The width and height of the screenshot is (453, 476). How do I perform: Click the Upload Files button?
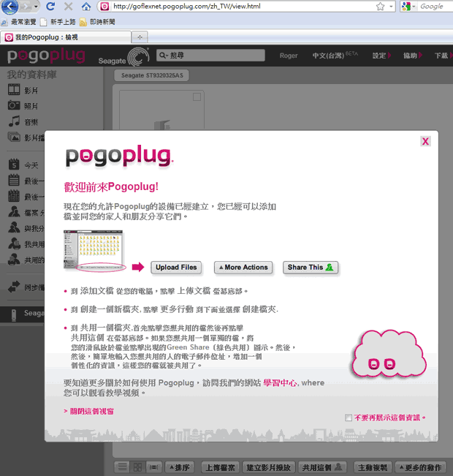pos(176,268)
